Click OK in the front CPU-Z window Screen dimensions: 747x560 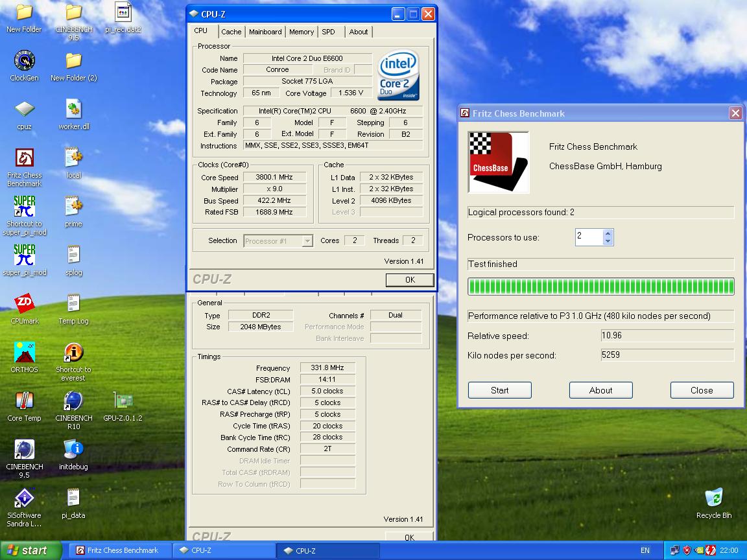click(410, 280)
